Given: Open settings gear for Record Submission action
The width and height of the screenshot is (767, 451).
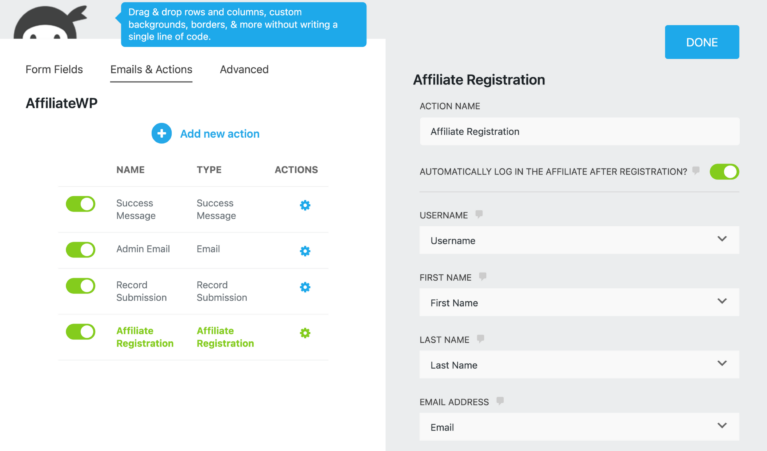Looking at the screenshot, I should coord(305,287).
